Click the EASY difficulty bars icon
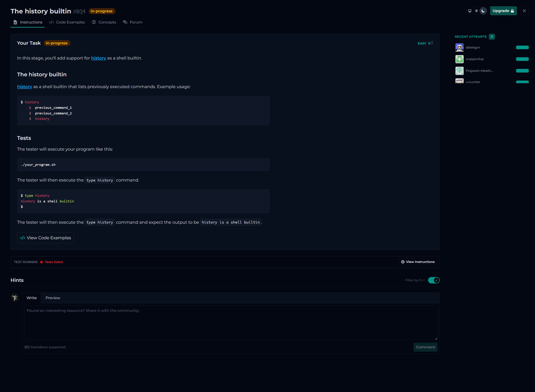 (431, 43)
